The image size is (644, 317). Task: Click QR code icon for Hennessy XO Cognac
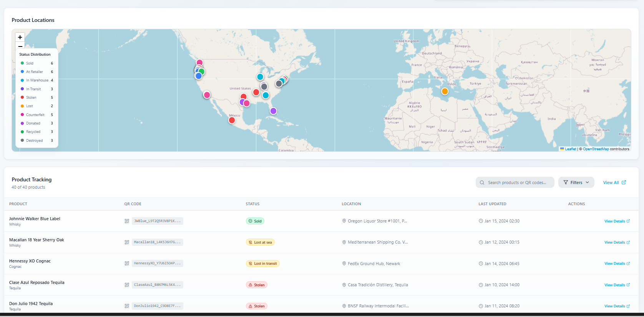point(127,263)
